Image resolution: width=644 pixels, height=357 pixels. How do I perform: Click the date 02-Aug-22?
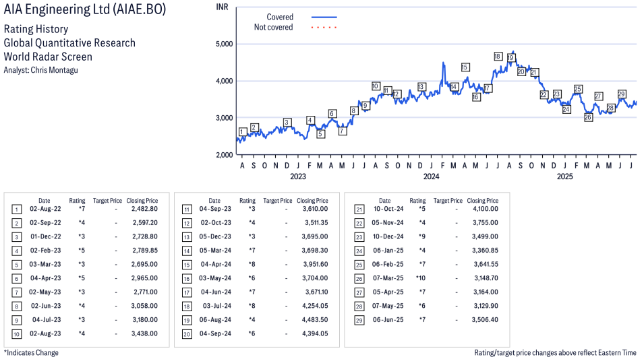pyautogui.click(x=45, y=209)
